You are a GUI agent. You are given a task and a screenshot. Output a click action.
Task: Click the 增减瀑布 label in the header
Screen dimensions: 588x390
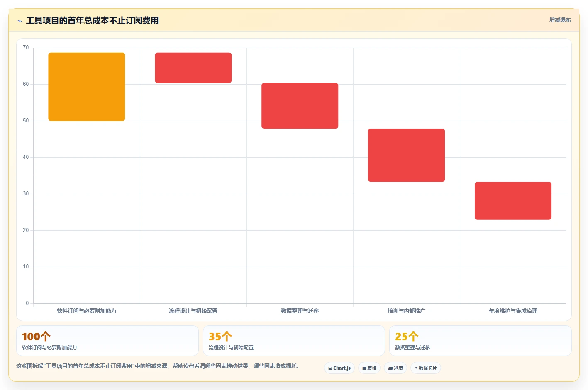(x=560, y=20)
